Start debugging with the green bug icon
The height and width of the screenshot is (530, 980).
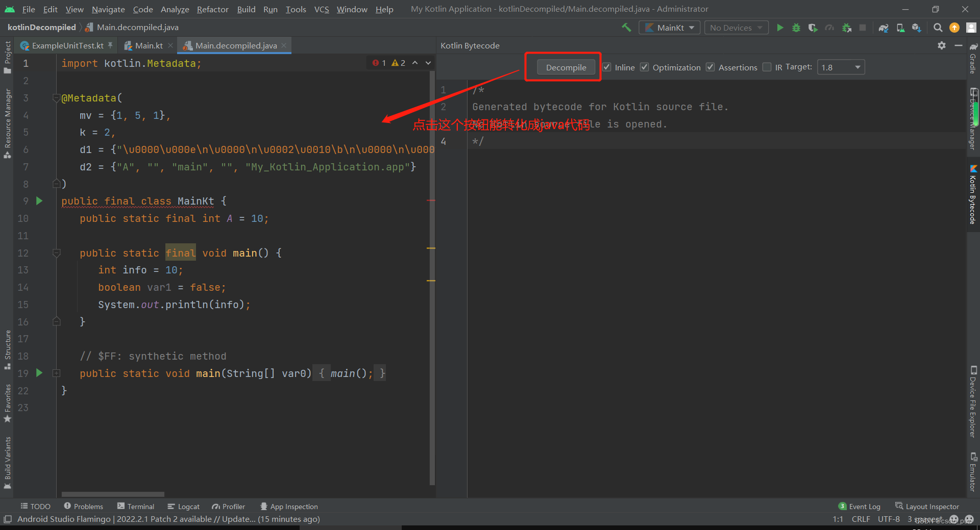[x=796, y=28]
